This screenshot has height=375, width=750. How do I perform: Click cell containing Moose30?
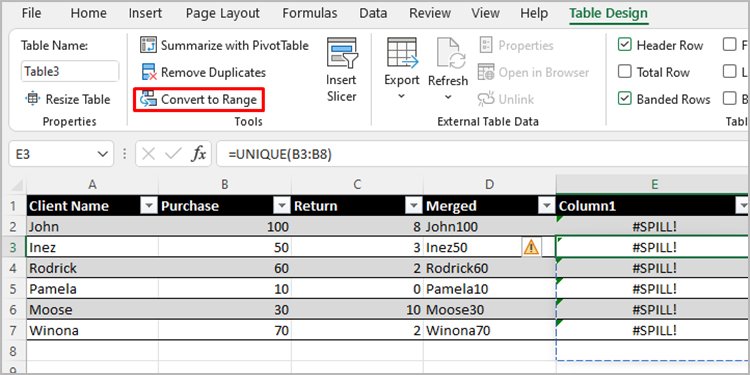click(x=489, y=310)
